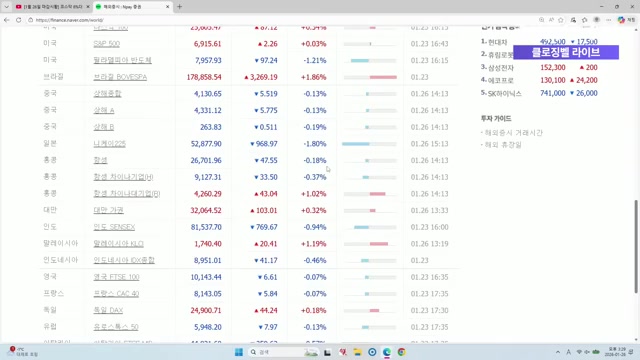Open the 상해종합 index link
The image size is (640, 360).
coord(107,93)
